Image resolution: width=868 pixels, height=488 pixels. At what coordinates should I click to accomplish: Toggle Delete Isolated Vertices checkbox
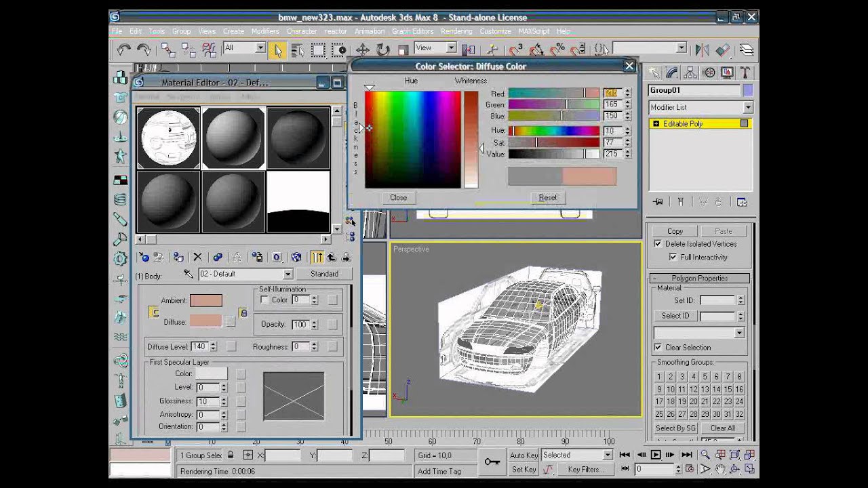coord(658,244)
